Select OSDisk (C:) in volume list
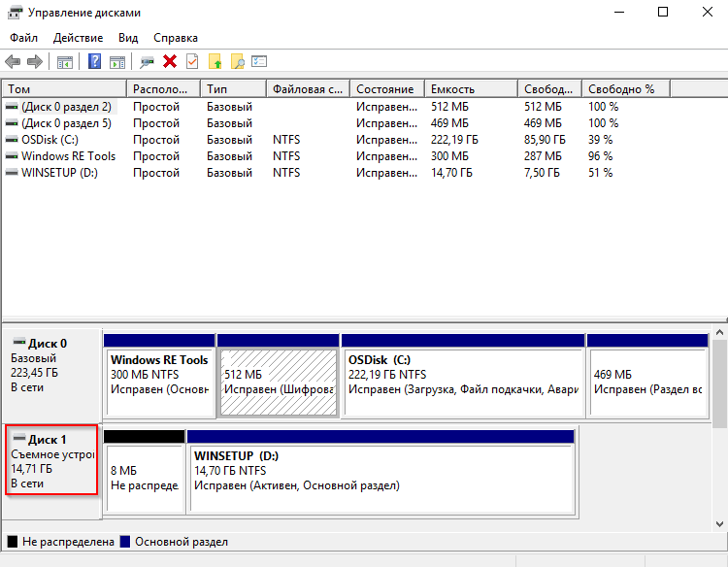This screenshot has height=567, width=728. [50, 140]
